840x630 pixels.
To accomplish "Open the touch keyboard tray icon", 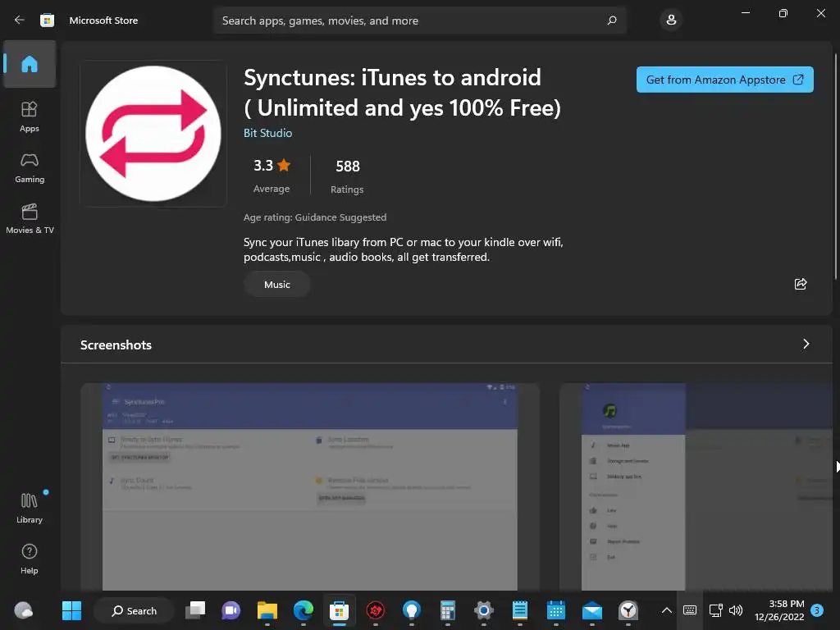I will pyautogui.click(x=690, y=610).
